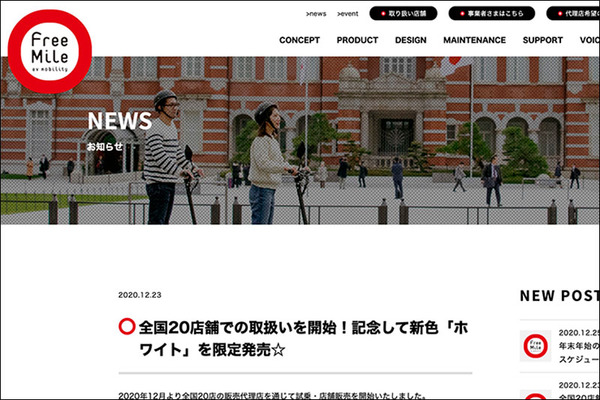Open the MAINTENANCE menu item
The height and width of the screenshot is (400, 600).
point(474,40)
